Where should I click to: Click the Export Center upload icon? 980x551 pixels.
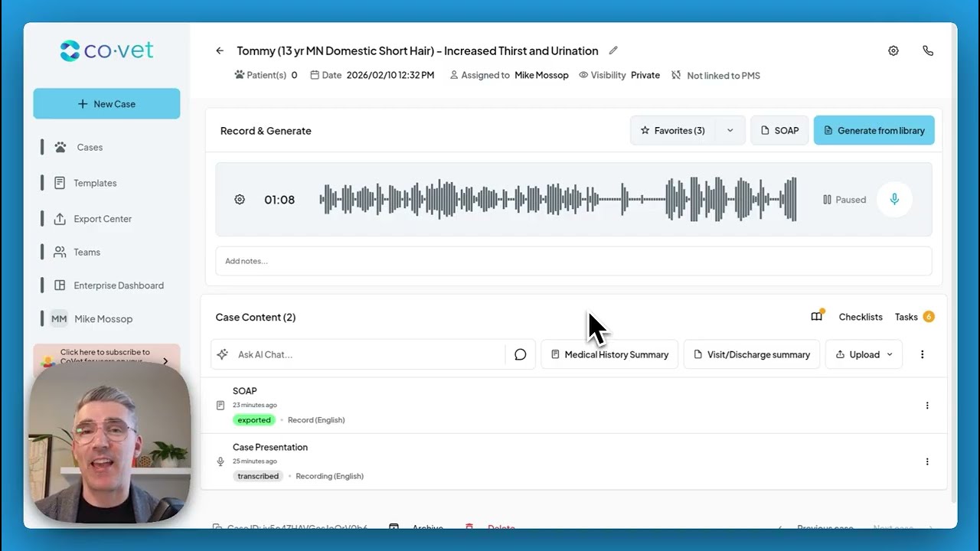(x=60, y=219)
